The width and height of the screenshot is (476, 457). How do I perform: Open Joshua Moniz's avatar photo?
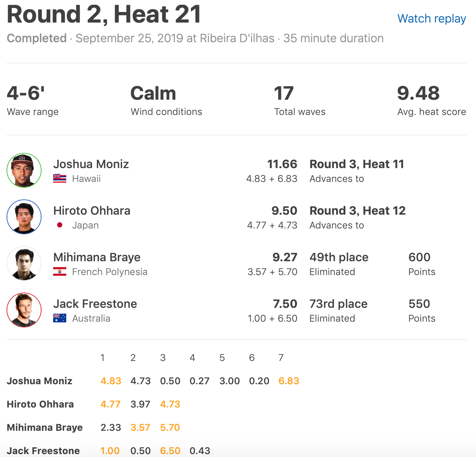point(24,170)
